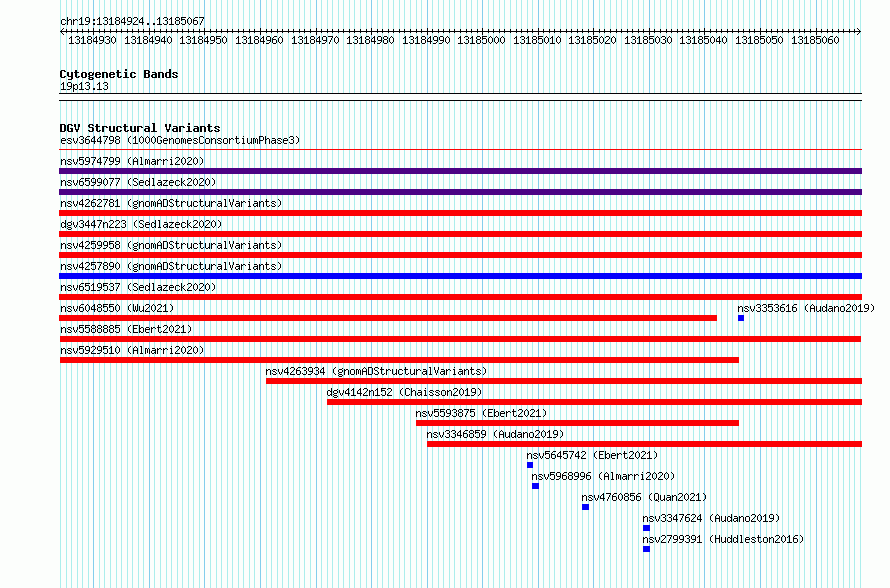
Task: Click the nsv6048550 (Wu2021) label
Action: click(117, 308)
